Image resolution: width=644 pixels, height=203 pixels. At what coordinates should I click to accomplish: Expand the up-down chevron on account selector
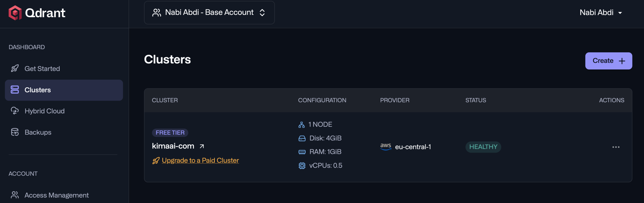coord(262,13)
